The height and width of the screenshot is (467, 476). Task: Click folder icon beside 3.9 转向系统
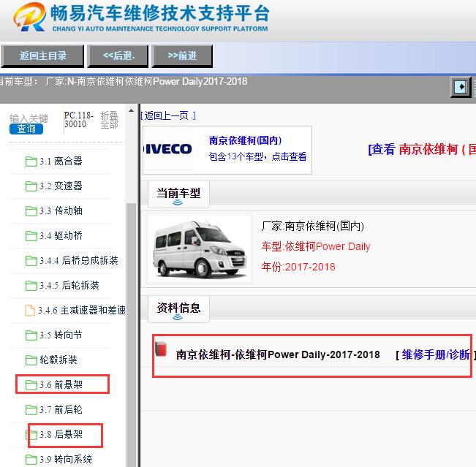tap(31, 460)
